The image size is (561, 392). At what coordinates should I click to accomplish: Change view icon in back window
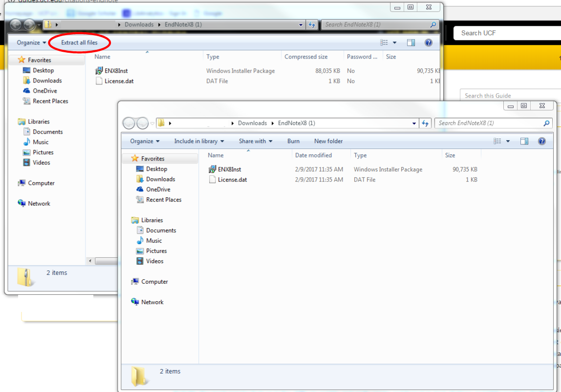tap(384, 42)
